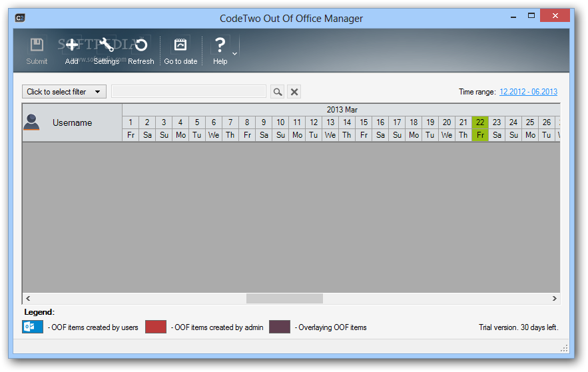The height and width of the screenshot is (372, 588).
Task: Select day 1 column header
Action: (131, 122)
